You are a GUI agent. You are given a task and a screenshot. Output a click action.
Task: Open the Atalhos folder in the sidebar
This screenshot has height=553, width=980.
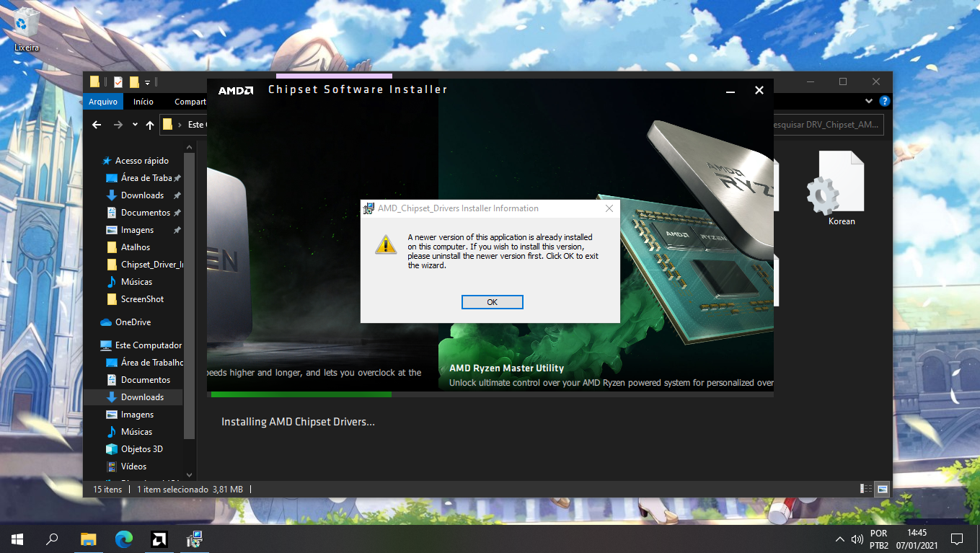(136, 247)
